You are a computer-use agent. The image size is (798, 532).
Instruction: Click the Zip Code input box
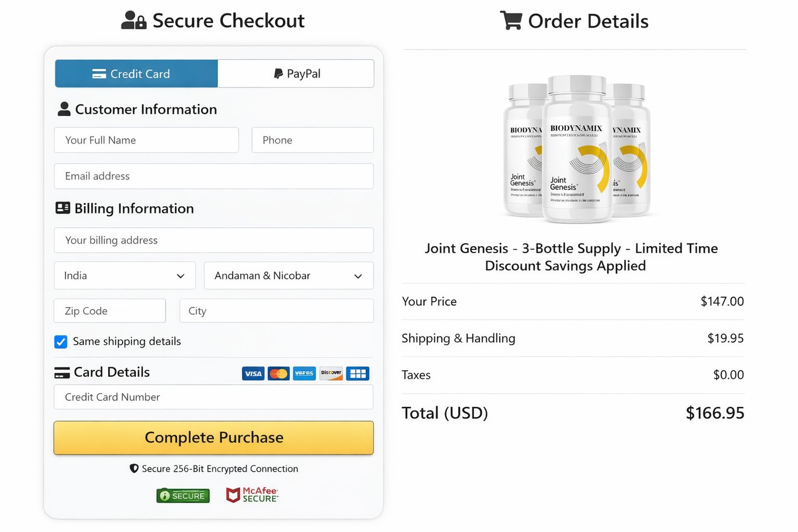(x=110, y=311)
